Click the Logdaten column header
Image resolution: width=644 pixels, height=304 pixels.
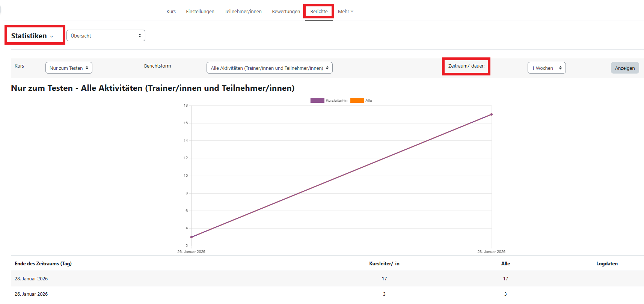(x=607, y=264)
